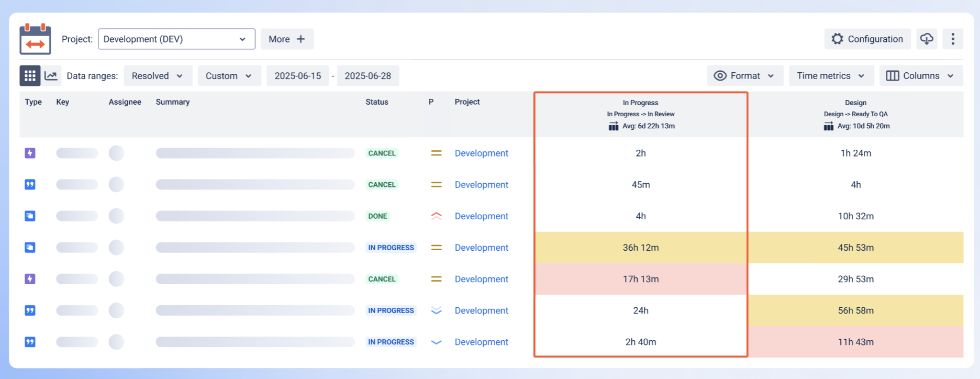This screenshot has height=379, width=980.
Task: Click the More button to add filters
Action: pyautogui.click(x=287, y=39)
